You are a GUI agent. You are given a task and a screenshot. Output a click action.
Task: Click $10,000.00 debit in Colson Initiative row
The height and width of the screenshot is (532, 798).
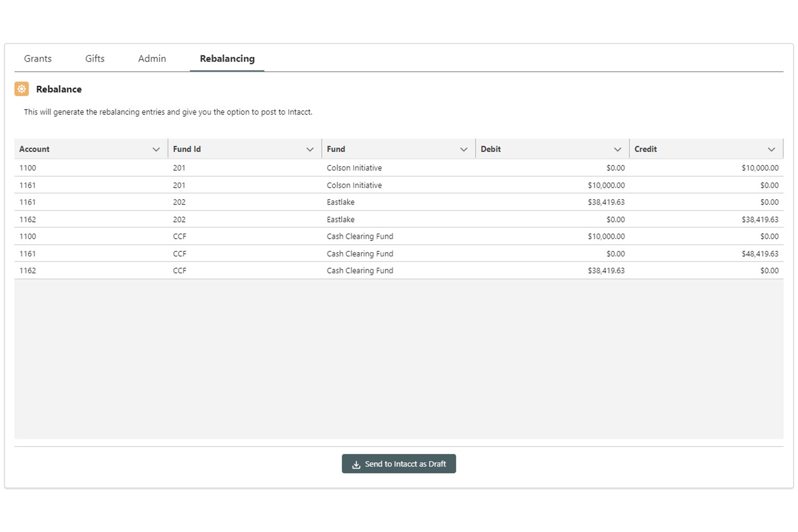click(606, 185)
